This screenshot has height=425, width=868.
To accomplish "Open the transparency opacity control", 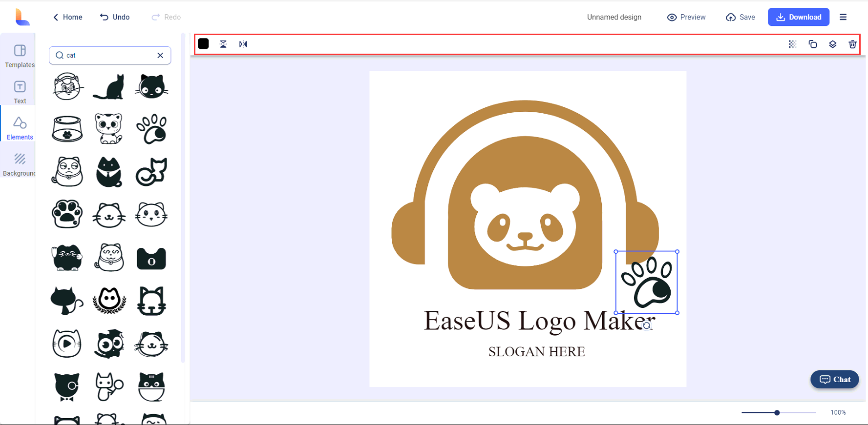I will click(x=792, y=44).
